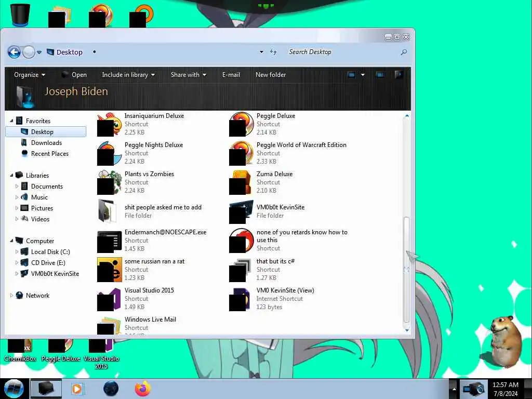Select the Insaniquarium Deluxe shortcut icon

coord(109,124)
